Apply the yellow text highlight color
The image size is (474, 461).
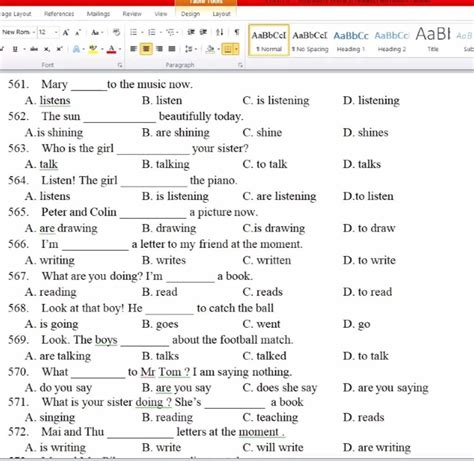pyautogui.click(x=93, y=49)
